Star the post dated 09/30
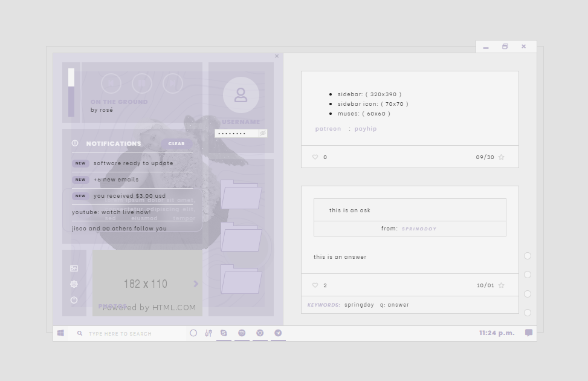Image resolution: width=588 pixels, height=381 pixels. (x=502, y=157)
